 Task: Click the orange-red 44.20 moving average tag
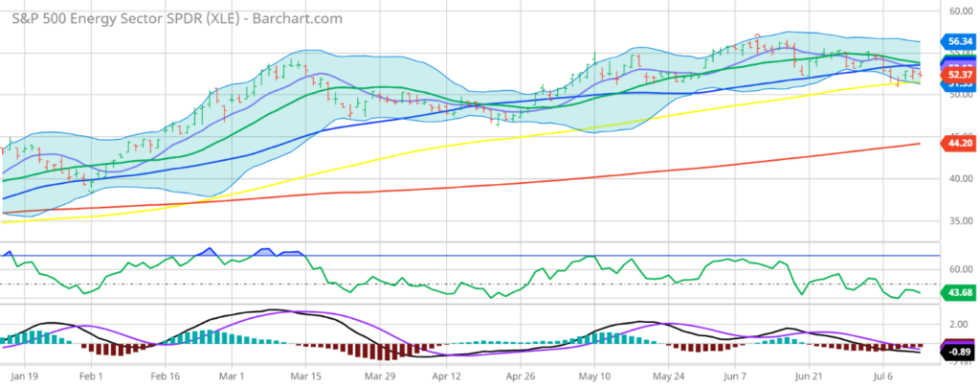tap(957, 144)
